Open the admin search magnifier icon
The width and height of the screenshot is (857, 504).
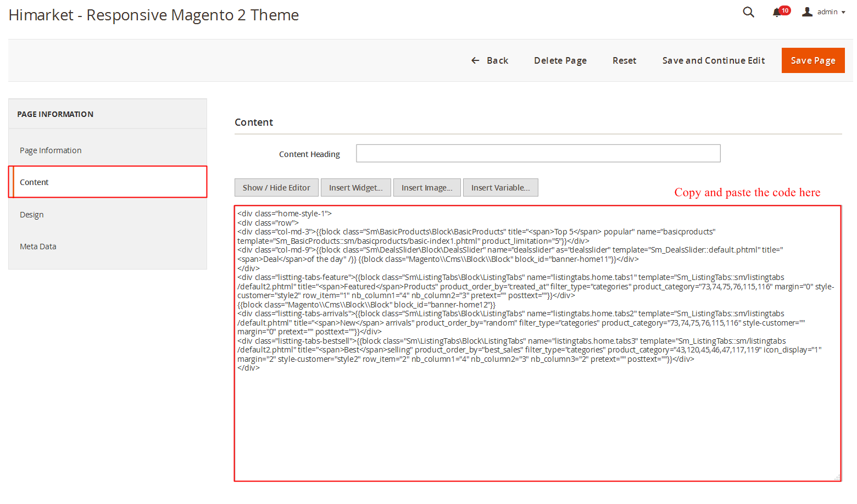tap(748, 12)
